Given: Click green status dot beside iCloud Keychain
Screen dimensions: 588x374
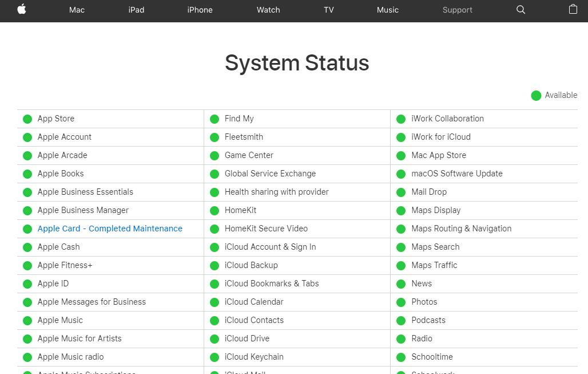Looking at the screenshot, I should click(214, 357).
